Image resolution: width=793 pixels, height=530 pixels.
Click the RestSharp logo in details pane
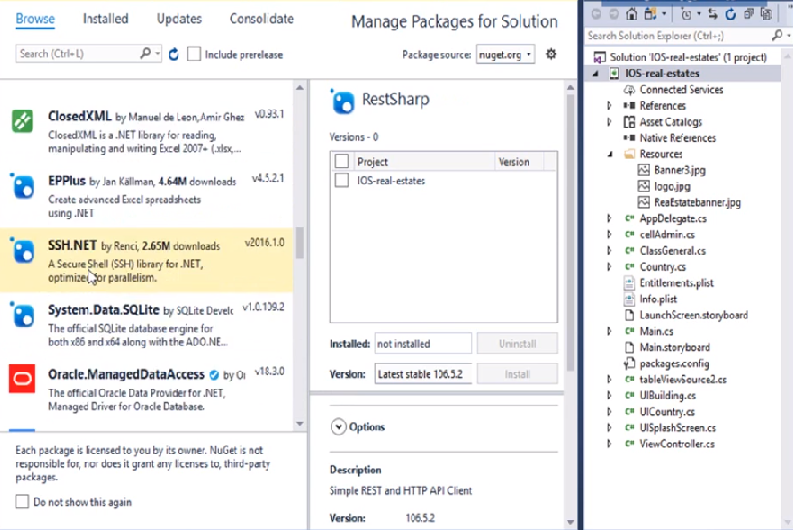[x=342, y=102]
